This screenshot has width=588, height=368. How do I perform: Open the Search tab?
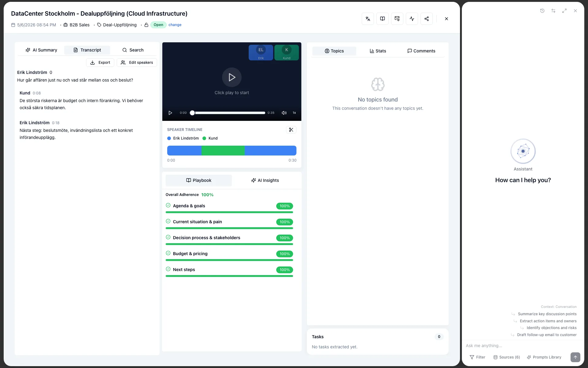pyautogui.click(x=133, y=50)
